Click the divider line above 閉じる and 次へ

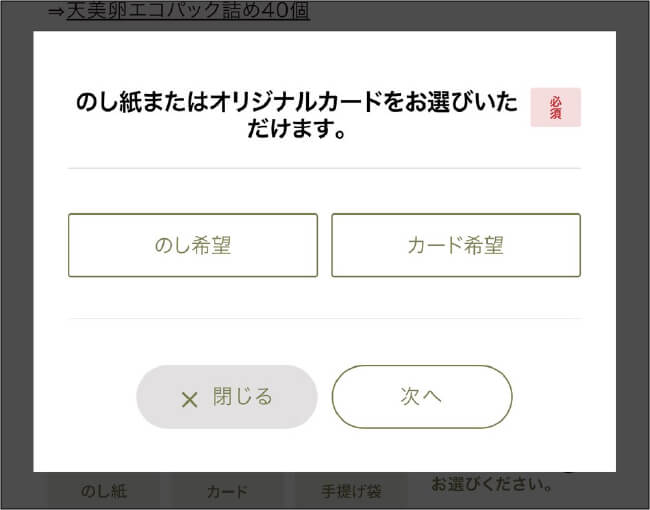(x=324, y=318)
